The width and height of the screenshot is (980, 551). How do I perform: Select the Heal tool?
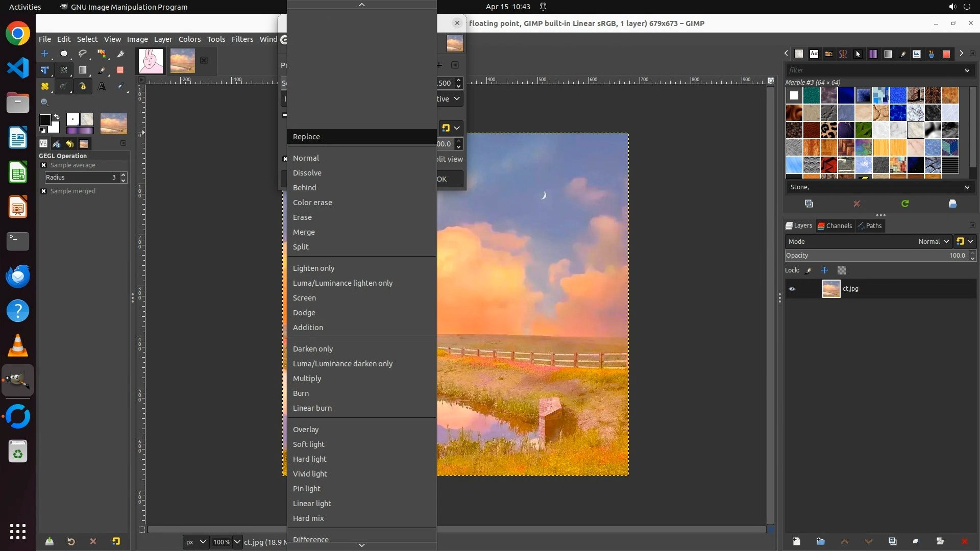coord(45,87)
